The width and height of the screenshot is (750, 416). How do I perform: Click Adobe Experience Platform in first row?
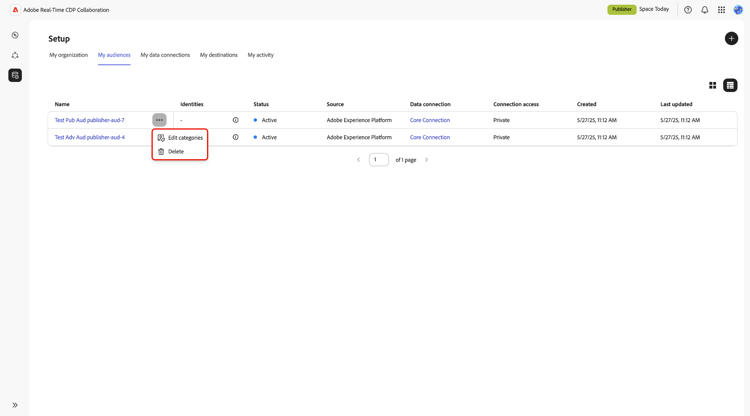(359, 120)
